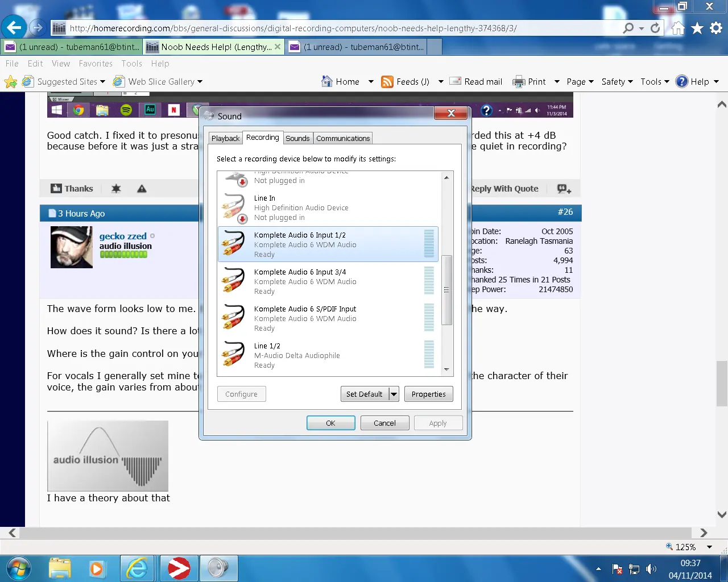Viewport: 728px width, 582px height.
Task: Select Line 1/2 M-Audio Delta Audiophile
Action: pos(328,355)
